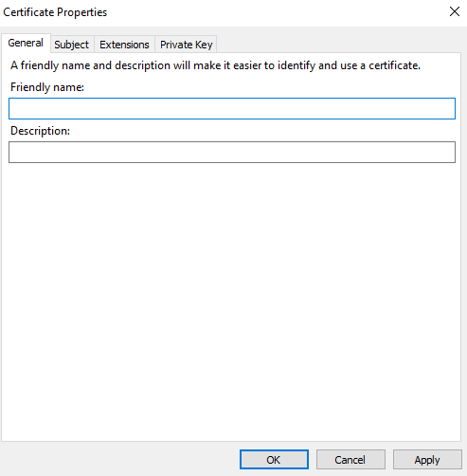View certificate subject settings tab

click(x=72, y=45)
